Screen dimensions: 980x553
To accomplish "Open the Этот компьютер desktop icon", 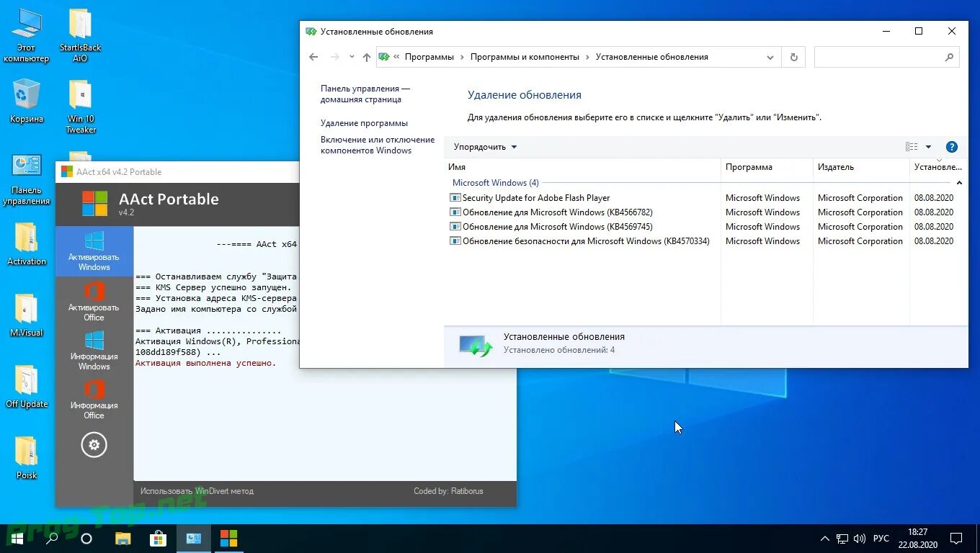I will point(27,36).
